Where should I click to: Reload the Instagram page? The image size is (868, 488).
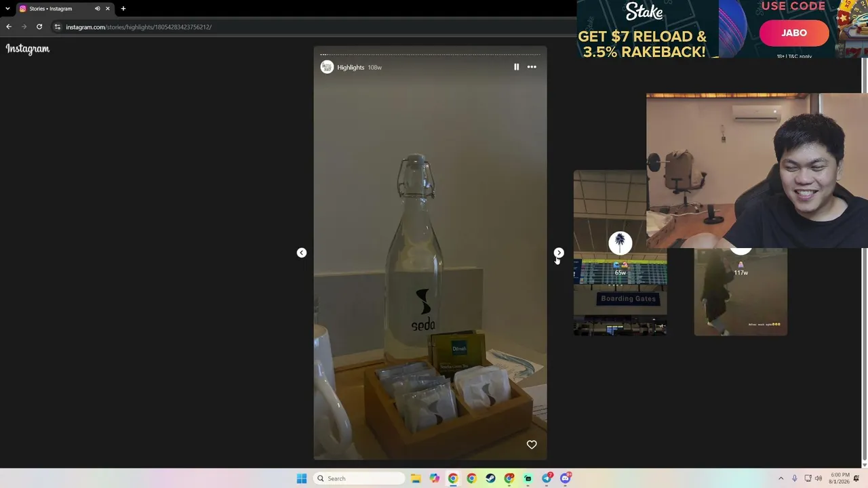pos(39,27)
